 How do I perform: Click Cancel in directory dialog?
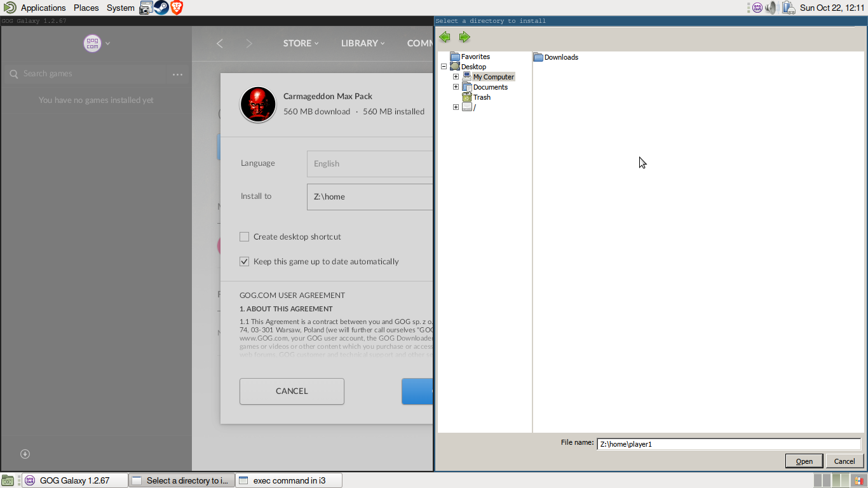pyautogui.click(x=844, y=461)
